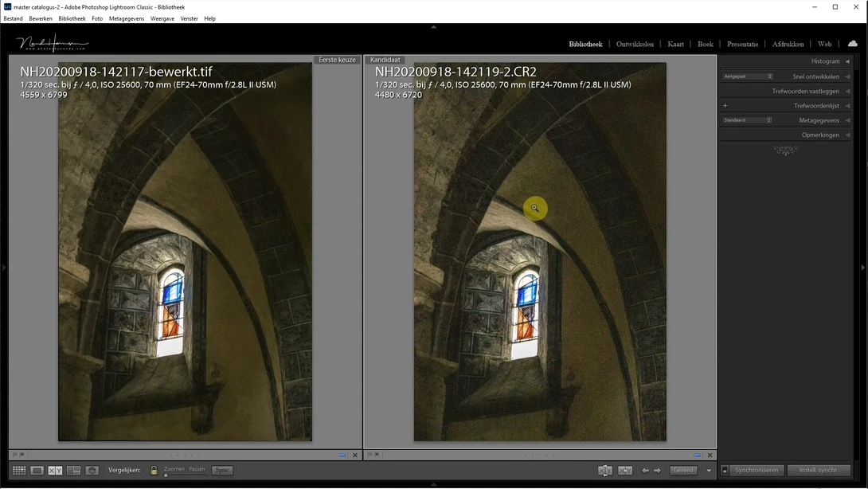Open the Help menu

pyautogui.click(x=209, y=18)
